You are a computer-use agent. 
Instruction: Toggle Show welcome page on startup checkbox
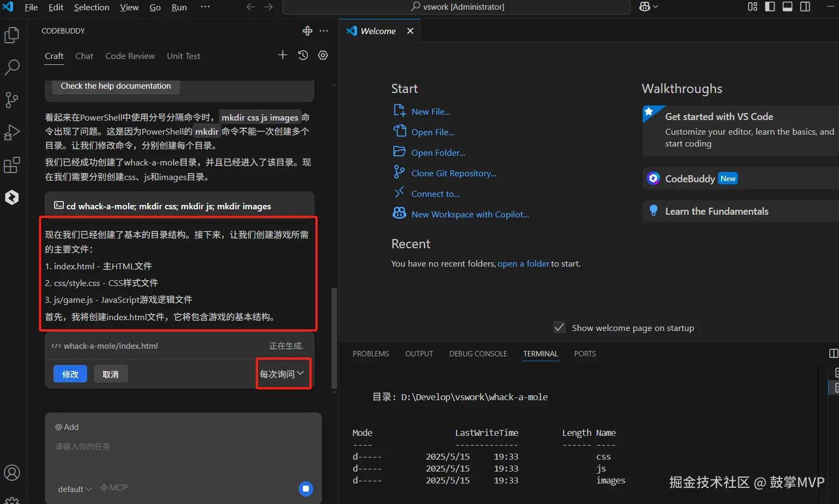(x=559, y=328)
